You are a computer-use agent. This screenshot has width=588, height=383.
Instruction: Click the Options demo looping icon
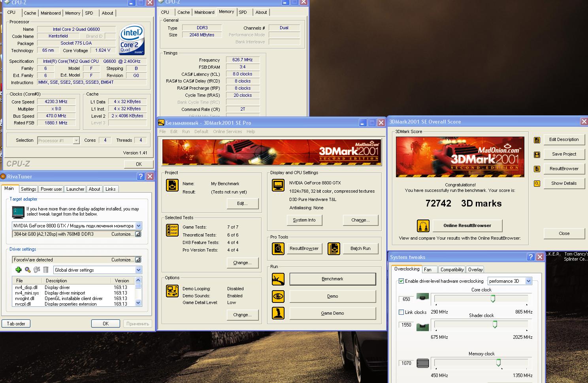coord(172,291)
